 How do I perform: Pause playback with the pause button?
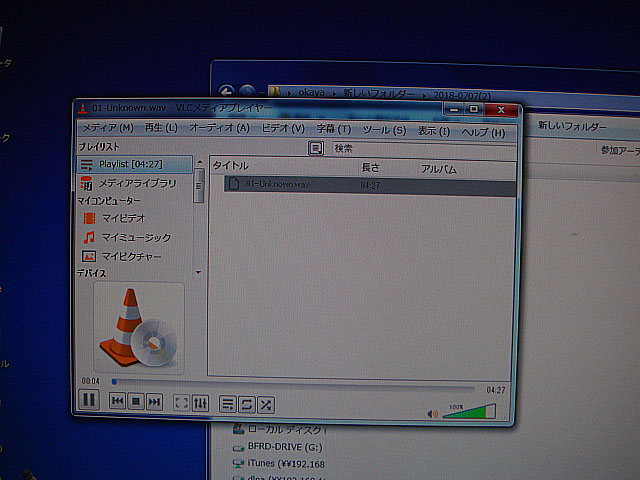pyautogui.click(x=88, y=400)
